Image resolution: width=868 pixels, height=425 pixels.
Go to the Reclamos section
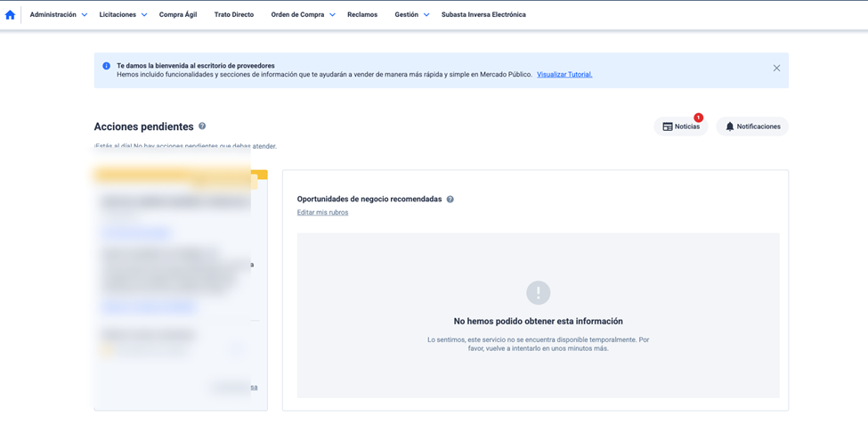(x=362, y=15)
